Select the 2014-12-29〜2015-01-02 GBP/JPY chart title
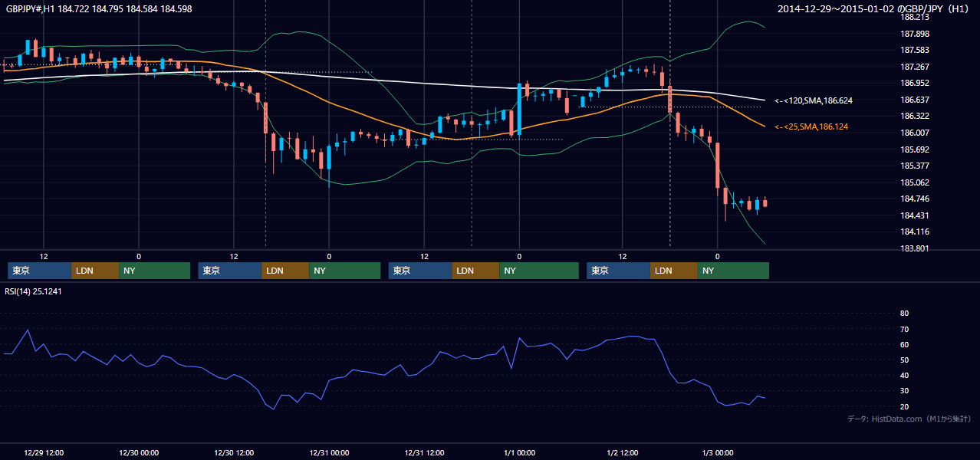This screenshot has width=980, height=460. click(873, 9)
